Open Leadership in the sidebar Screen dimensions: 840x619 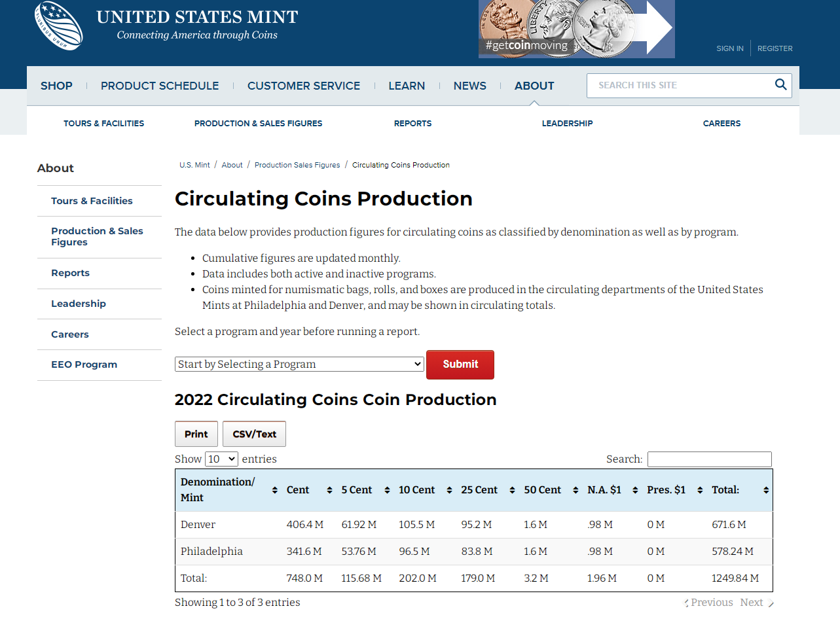point(79,304)
